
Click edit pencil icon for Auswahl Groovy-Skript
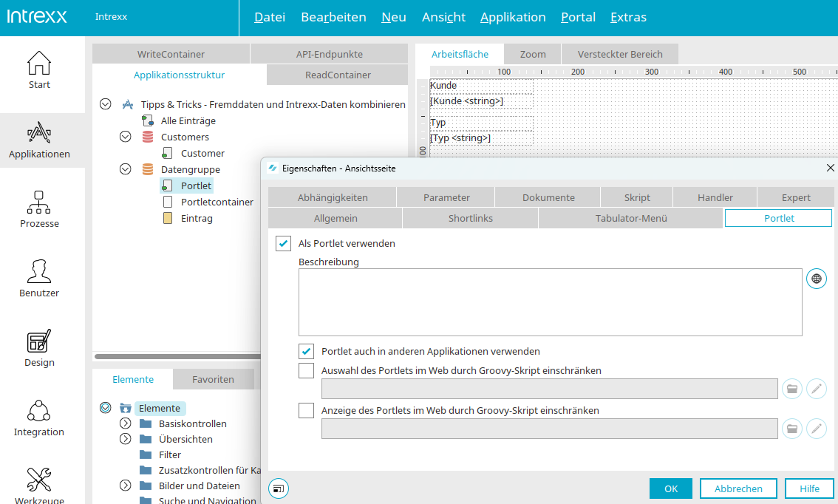pyautogui.click(x=816, y=389)
